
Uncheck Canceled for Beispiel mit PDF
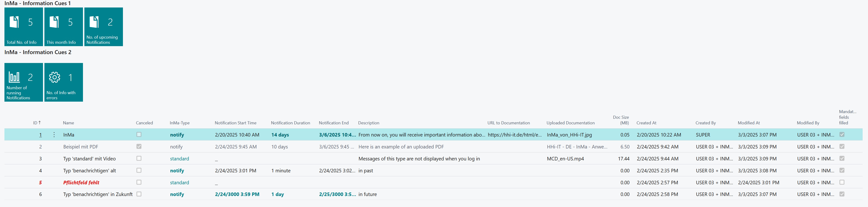139,146
